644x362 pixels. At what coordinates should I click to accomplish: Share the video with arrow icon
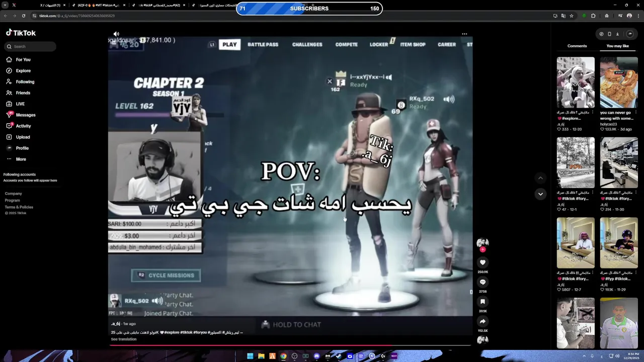[x=482, y=321]
